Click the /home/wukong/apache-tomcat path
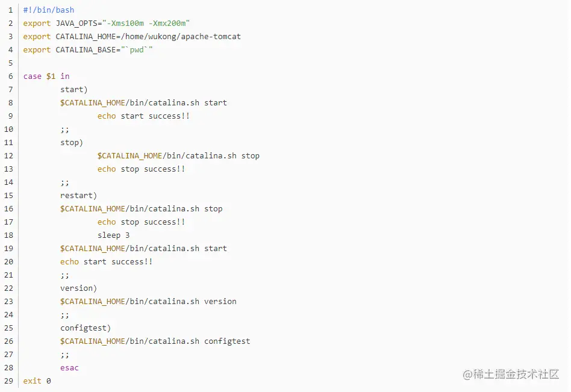Viewport: 571px width, 392px height. (181, 37)
